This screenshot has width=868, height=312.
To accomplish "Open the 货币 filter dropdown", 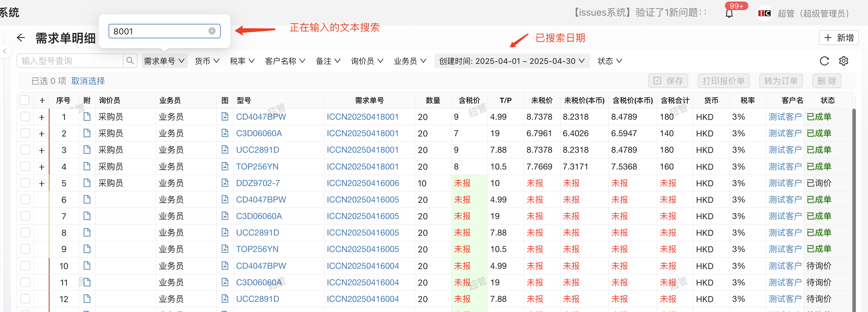I will [x=207, y=61].
